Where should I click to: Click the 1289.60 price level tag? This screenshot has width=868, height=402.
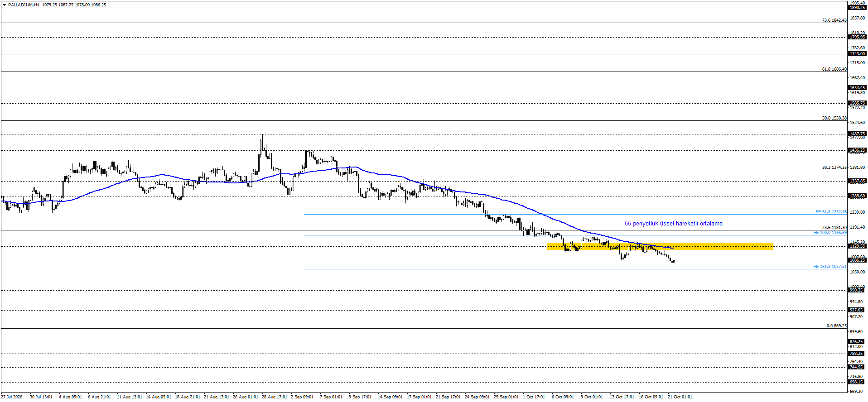857,196
